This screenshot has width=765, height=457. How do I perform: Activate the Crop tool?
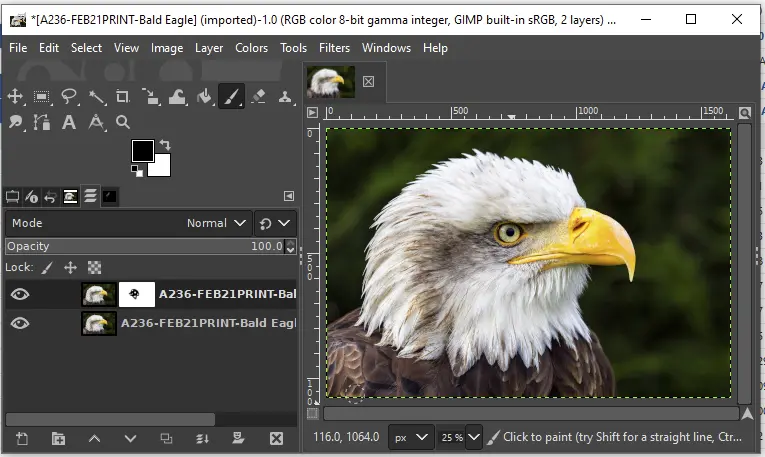[x=123, y=97]
